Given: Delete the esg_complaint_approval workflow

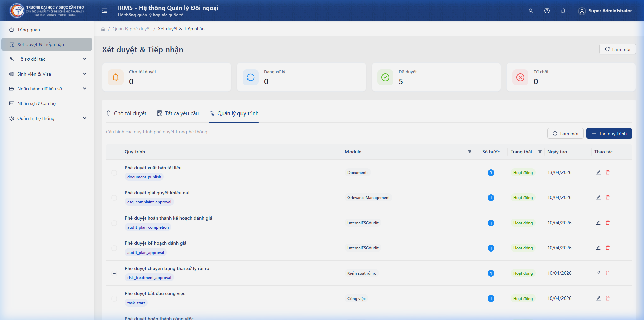Looking at the screenshot, I should [607, 197].
